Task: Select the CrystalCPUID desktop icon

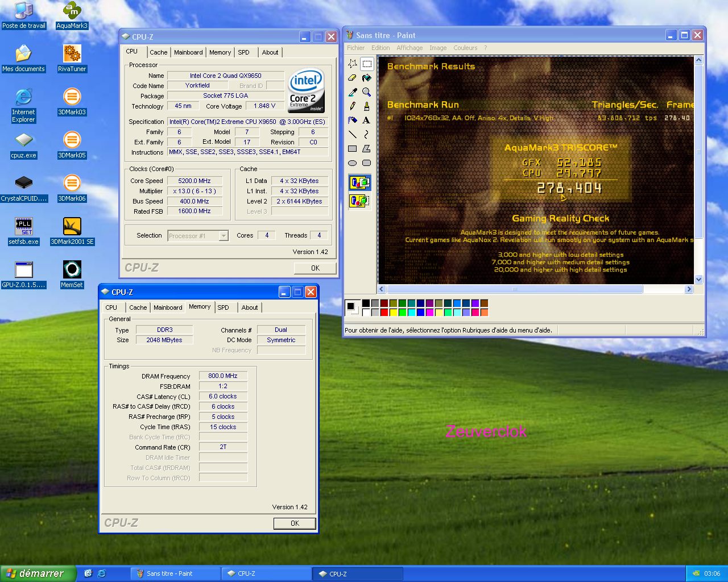Action: tap(24, 188)
